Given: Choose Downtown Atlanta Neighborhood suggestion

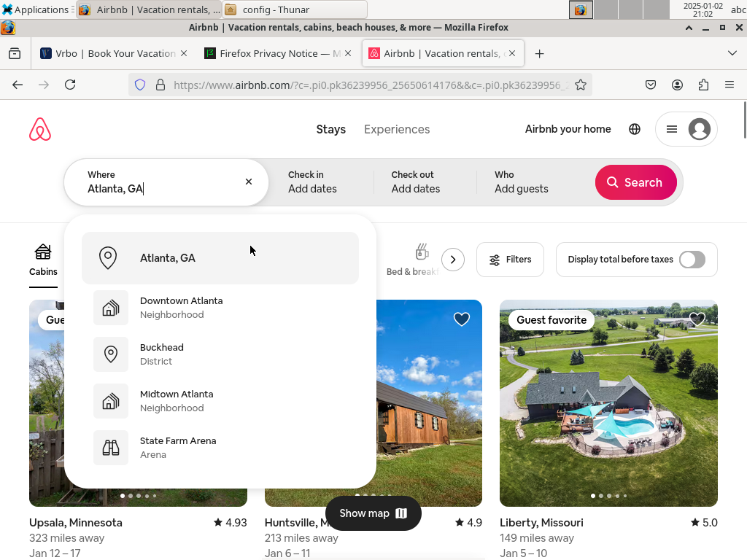Looking at the screenshot, I should click(x=220, y=308).
